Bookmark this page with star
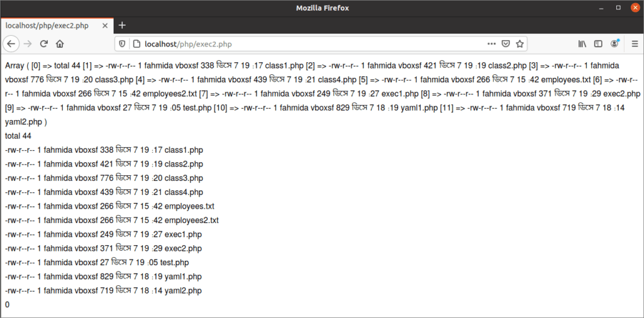The height and width of the screenshot is (318, 644). click(x=520, y=44)
